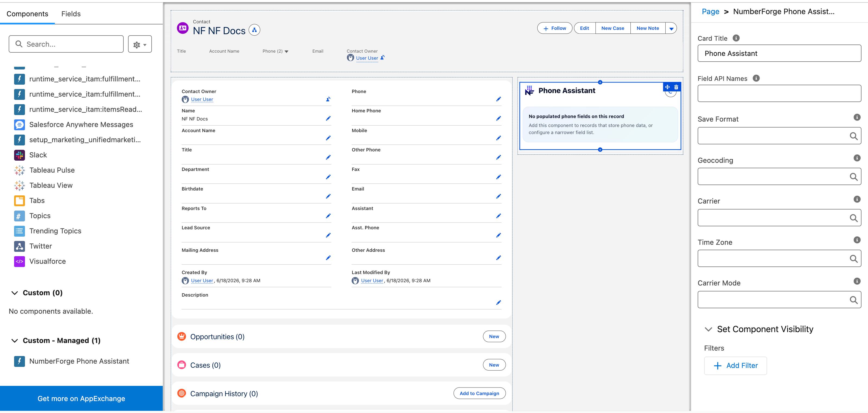Click the Add to Campaign button

tap(480, 393)
